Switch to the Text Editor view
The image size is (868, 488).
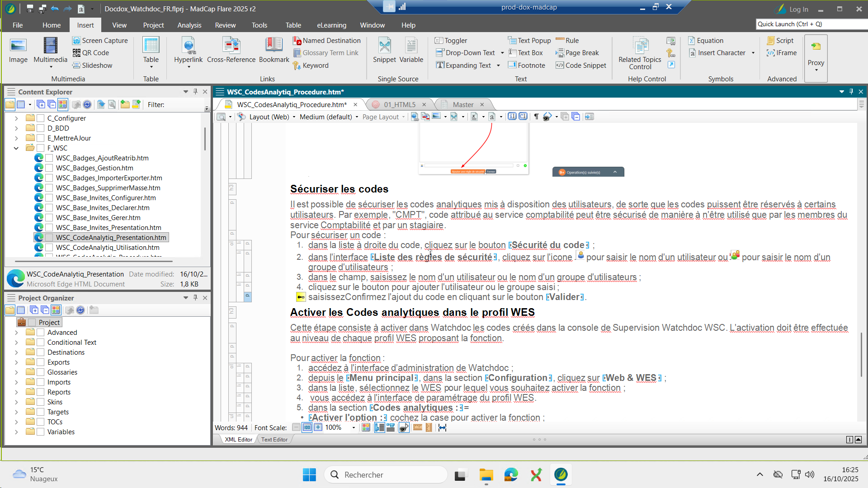274,440
